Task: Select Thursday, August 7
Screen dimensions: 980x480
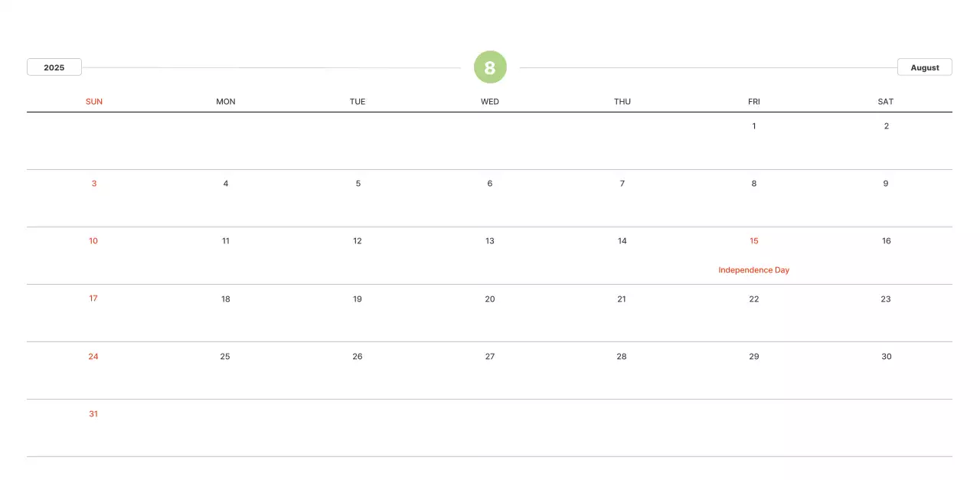Action: click(x=622, y=184)
